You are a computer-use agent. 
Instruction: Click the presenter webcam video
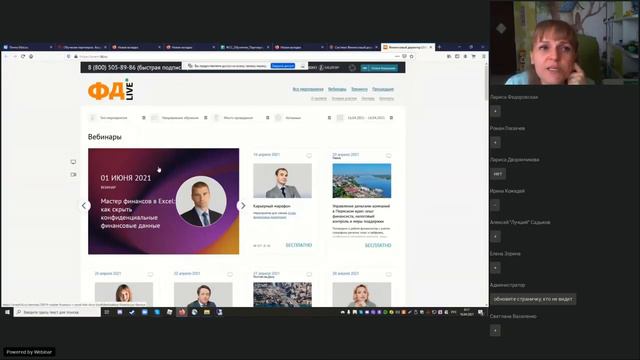pos(564,42)
